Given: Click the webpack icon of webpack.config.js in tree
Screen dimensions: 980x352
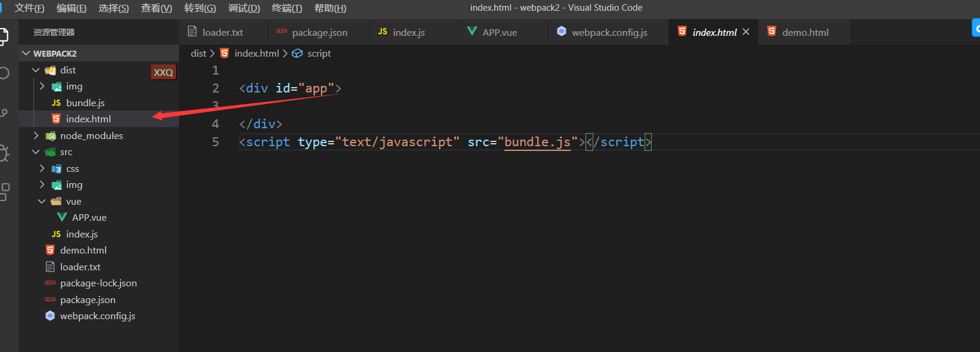Looking at the screenshot, I should click(x=50, y=316).
